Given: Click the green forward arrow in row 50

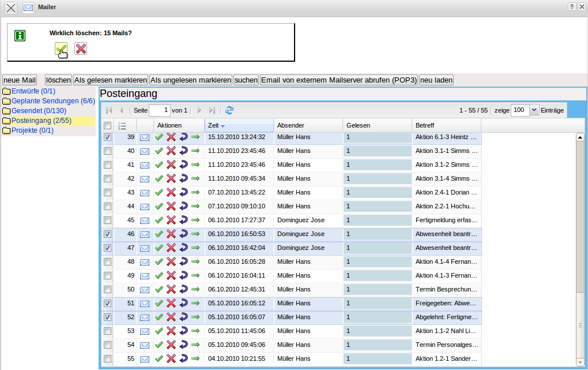Looking at the screenshot, I should click(x=195, y=289).
